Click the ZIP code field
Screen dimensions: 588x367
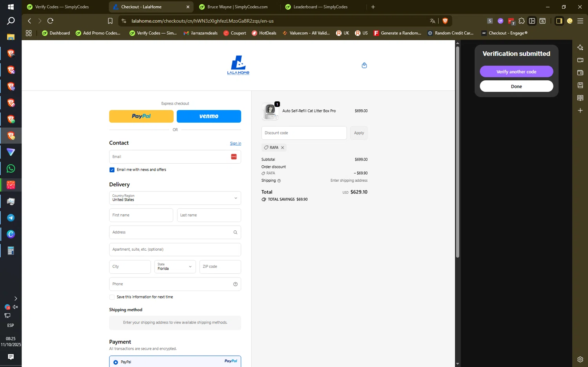pyautogui.click(x=220, y=267)
